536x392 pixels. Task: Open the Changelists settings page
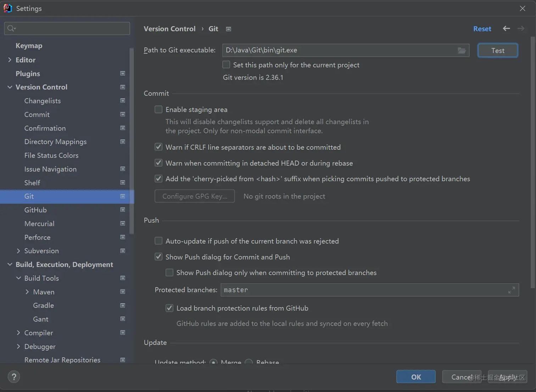43,101
